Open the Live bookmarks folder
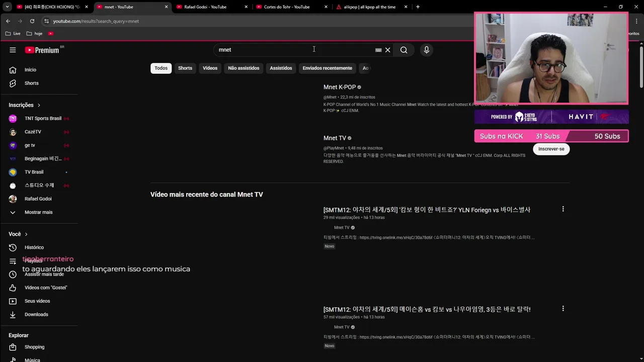 (x=13, y=34)
